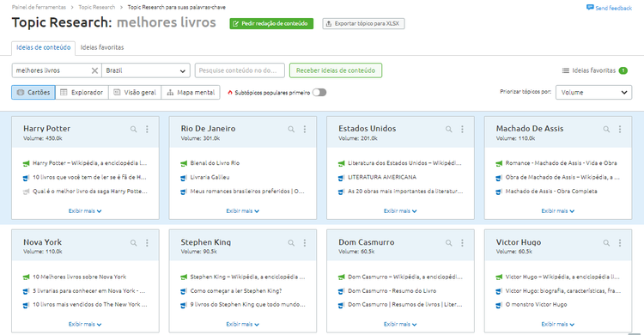Switch to Mapa mental view

[x=191, y=93]
